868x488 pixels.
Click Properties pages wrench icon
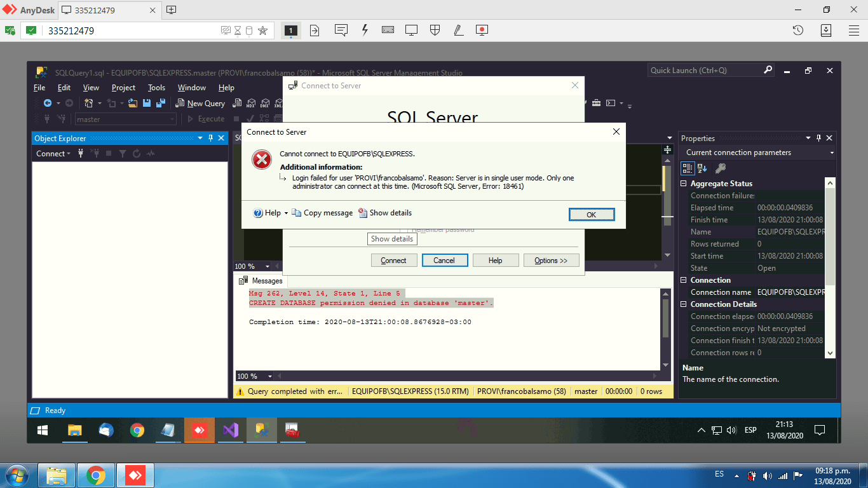(x=720, y=168)
